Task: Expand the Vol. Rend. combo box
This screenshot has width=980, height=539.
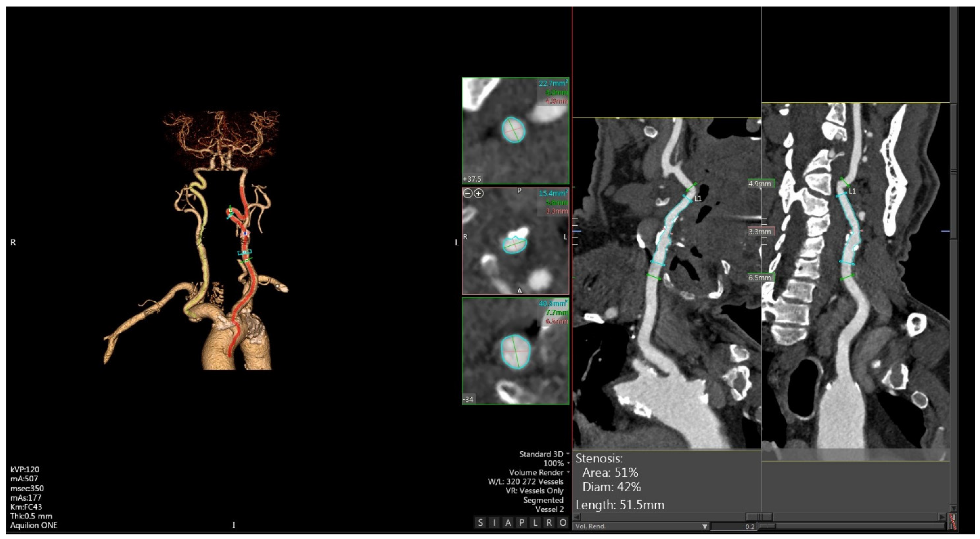Action: coord(705,526)
